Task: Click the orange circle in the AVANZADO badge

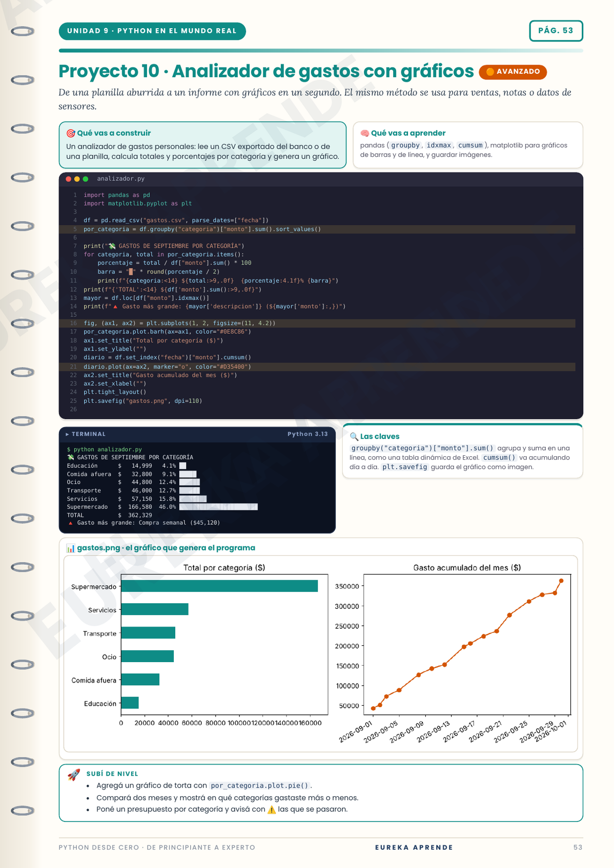Action: click(x=490, y=72)
